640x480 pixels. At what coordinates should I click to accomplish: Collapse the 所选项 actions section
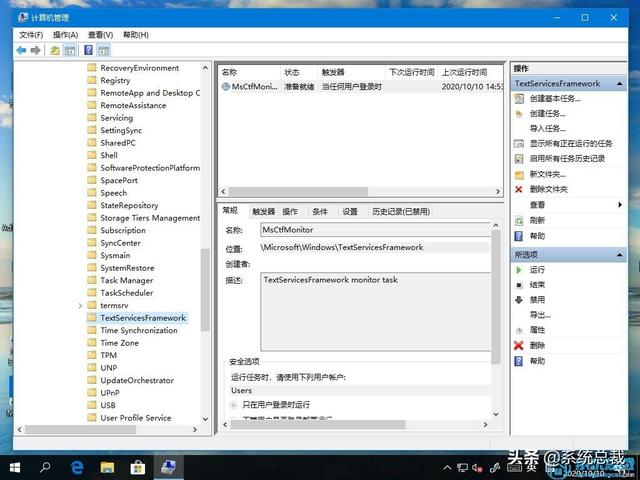click(620, 255)
